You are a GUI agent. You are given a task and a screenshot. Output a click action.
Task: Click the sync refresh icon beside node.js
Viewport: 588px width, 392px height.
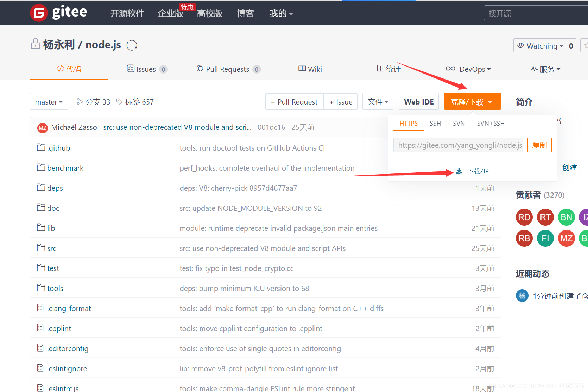(132, 45)
